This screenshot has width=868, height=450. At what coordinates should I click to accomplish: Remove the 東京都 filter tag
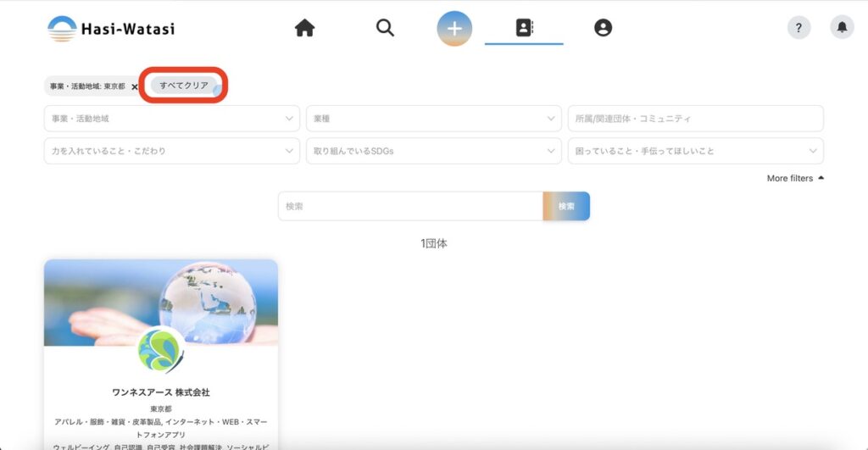(x=135, y=86)
